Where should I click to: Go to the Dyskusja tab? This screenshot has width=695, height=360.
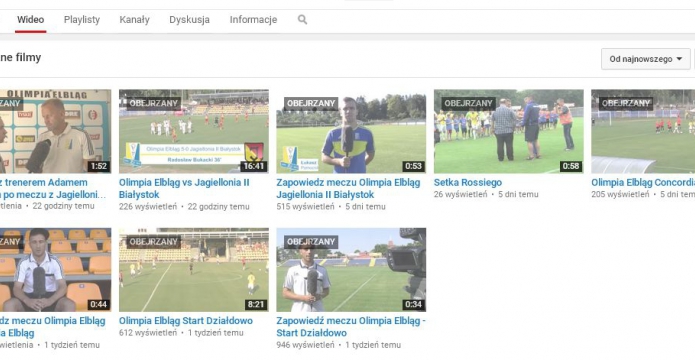click(189, 20)
